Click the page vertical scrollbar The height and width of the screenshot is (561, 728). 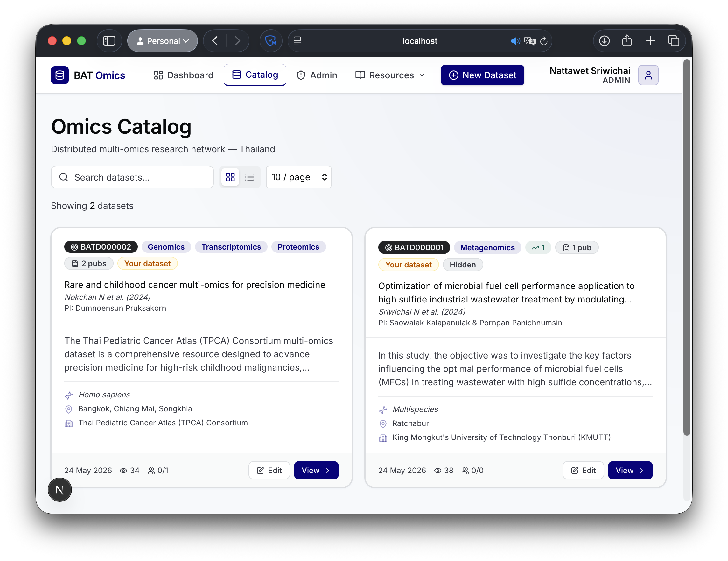click(x=687, y=247)
